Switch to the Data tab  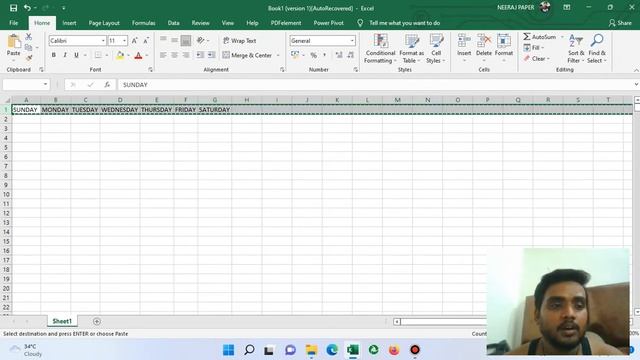click(173, 23)
